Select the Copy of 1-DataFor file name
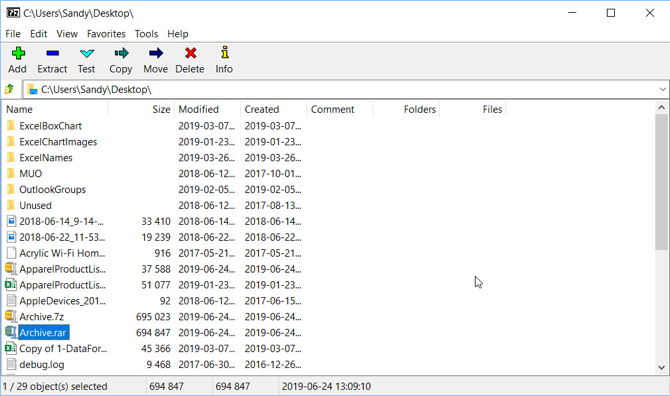The image size is (670, 396). (x=63, y=349)
